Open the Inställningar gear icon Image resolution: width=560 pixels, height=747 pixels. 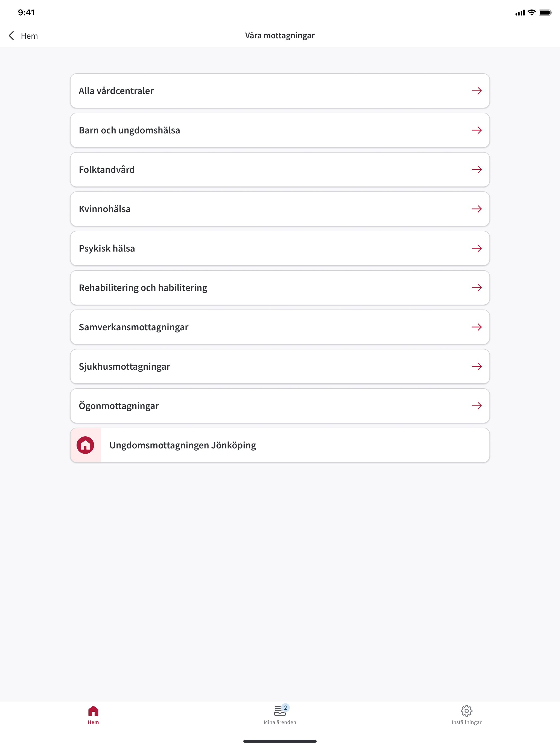pyautogui.click(x=466, y=711)
